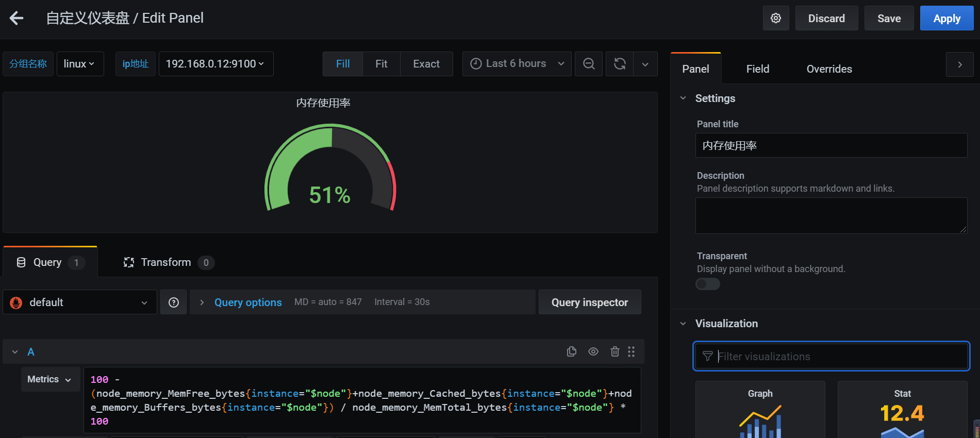Click the 51% gauge value
The width and height of the screenshot is (980, 438).
pos(330,195)
